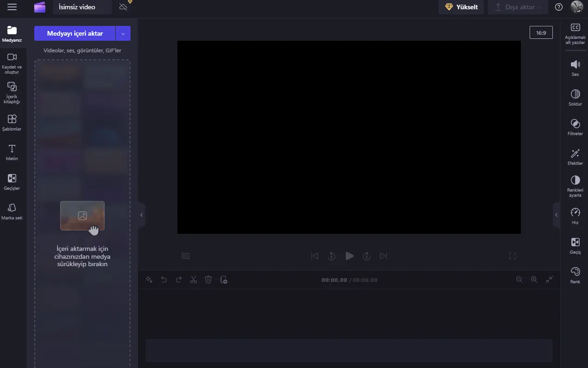The image size is (588, 368).
Task: Click the media drop zone thumbnail
Action: pos(82,216)
